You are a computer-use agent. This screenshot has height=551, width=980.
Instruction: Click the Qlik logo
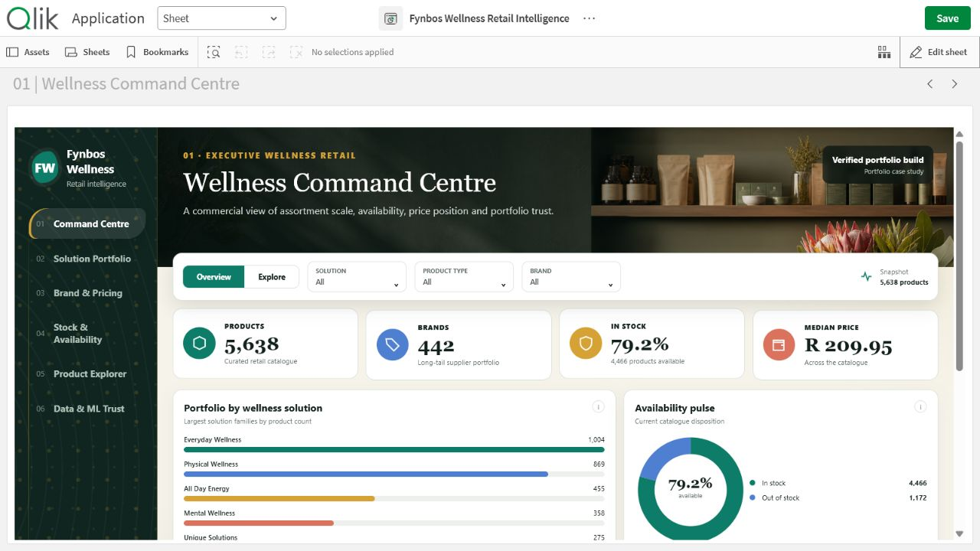33,18
